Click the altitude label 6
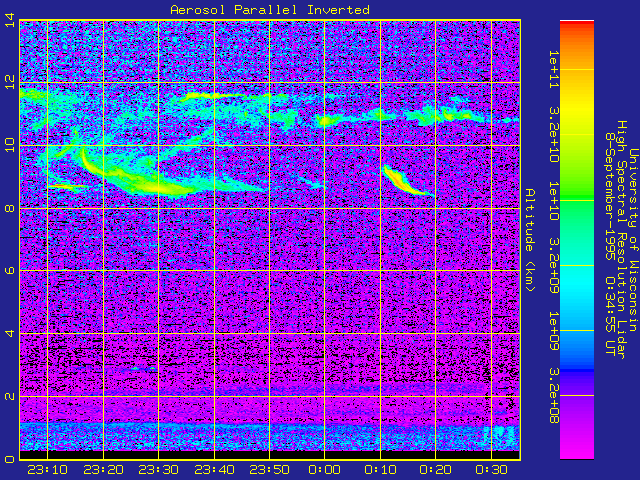640x480 pixels. point(10,271)
